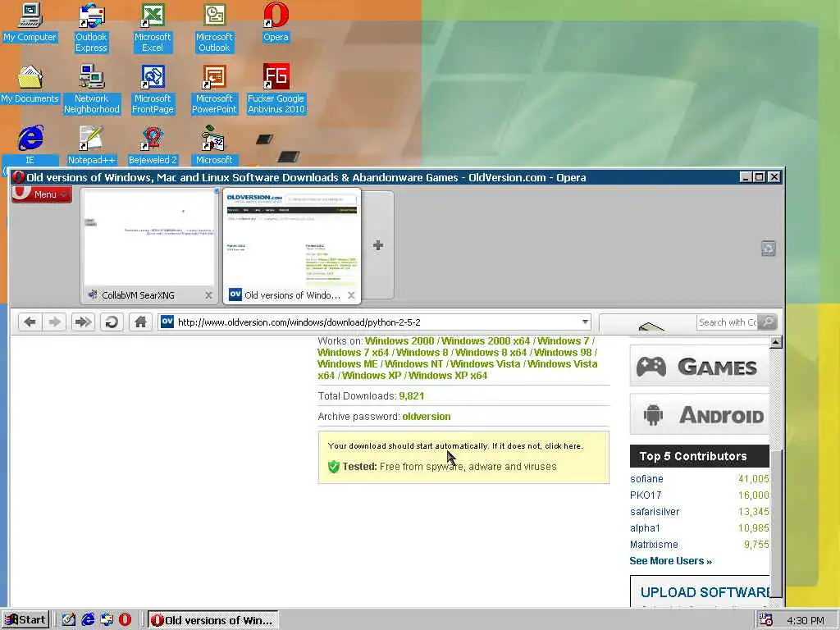Viewport: 840px width, 630px height.
Task: Launch Bejeweled 2 desktop shortcut
Action: tap(153, 144)
